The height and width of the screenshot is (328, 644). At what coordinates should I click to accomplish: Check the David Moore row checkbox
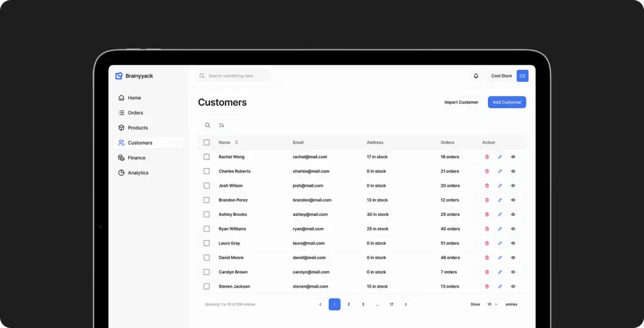206,257
